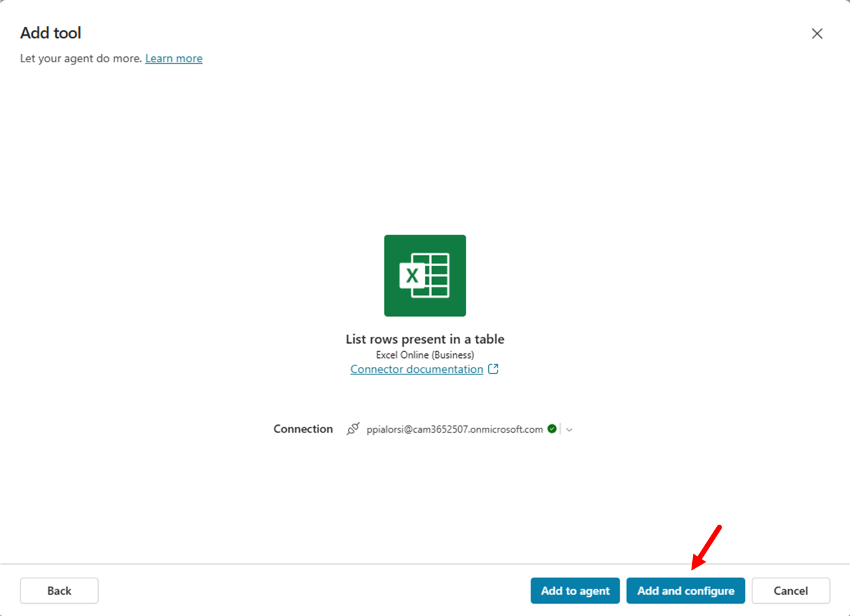Click the 'Excel Online (Business)' label
851x616 pixels.
coord(425,355)
